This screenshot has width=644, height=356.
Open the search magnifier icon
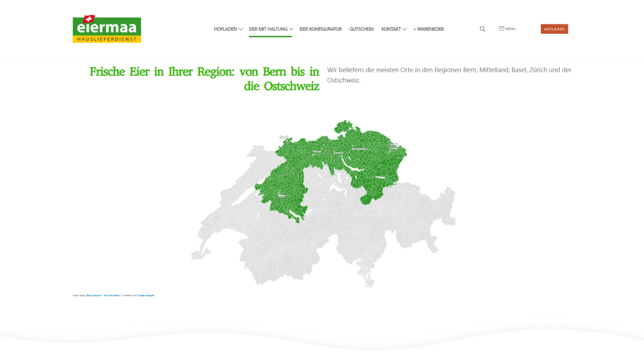[x=482, y=29]
